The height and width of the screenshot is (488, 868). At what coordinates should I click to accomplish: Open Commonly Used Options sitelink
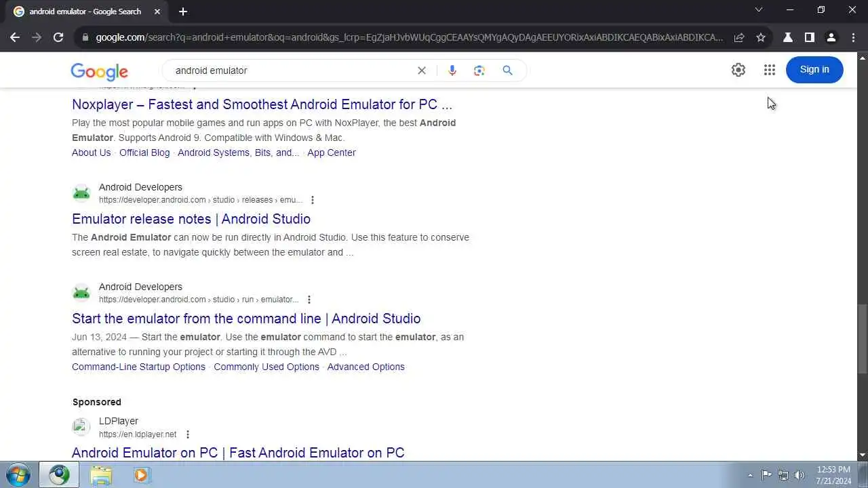[267, 367]
